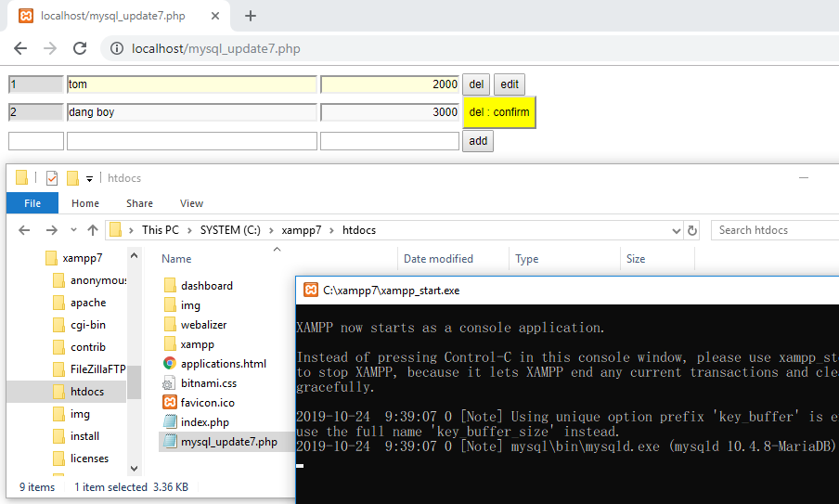
Task: Click the site information icon in address bar
Action: pos(115,48)
